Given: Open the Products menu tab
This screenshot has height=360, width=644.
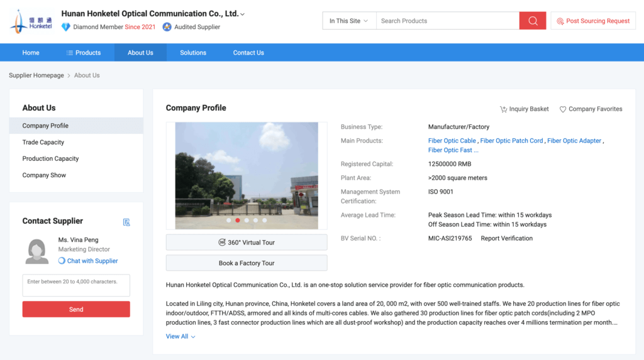Looking at the screenshot, I should (84, 53).
